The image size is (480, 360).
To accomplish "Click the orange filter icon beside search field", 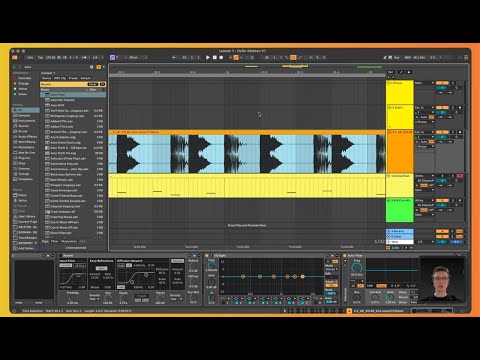I will (x=99, y=67).
